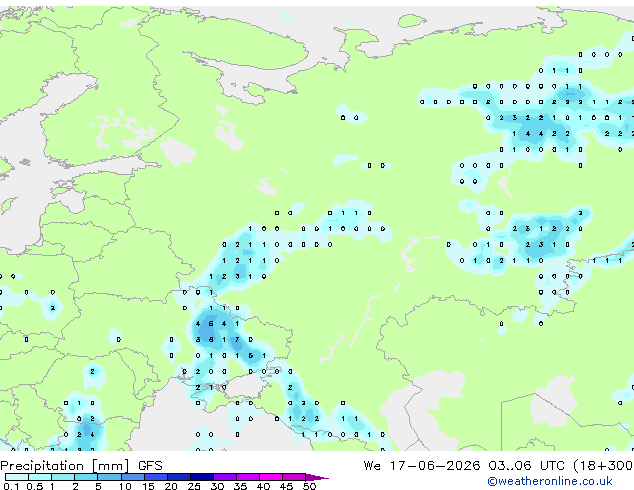Click the 1–2 mm legend color swatch
The image size is (634, 490).
(63, 477)
